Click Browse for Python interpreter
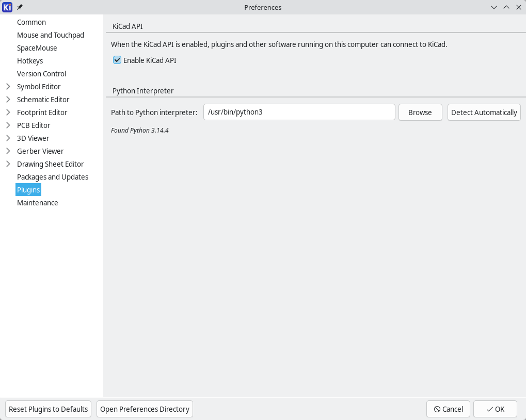The image size is (526, 420). point(420,112)
